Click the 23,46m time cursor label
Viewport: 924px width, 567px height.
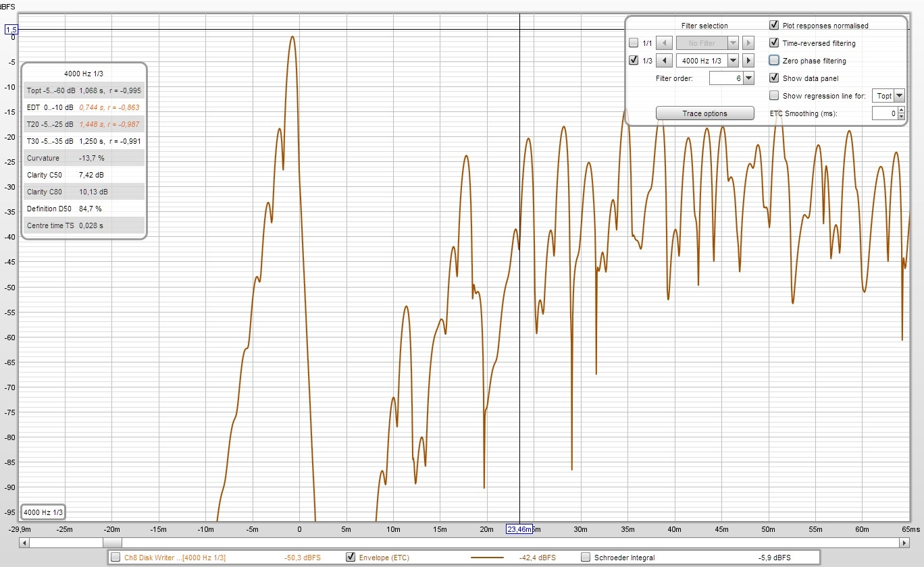point(519,529)
